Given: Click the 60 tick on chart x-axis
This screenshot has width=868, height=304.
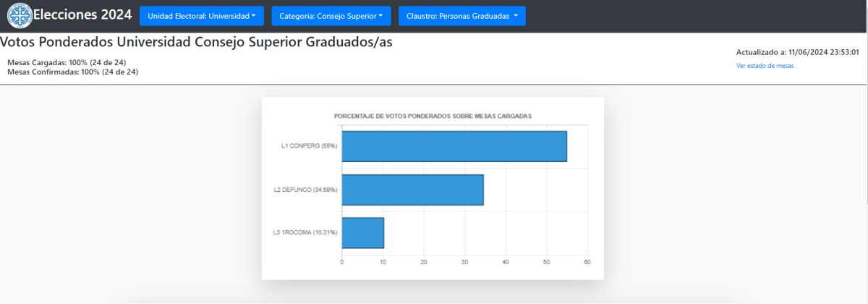Looking at the screenshot, I should point(587,262).
